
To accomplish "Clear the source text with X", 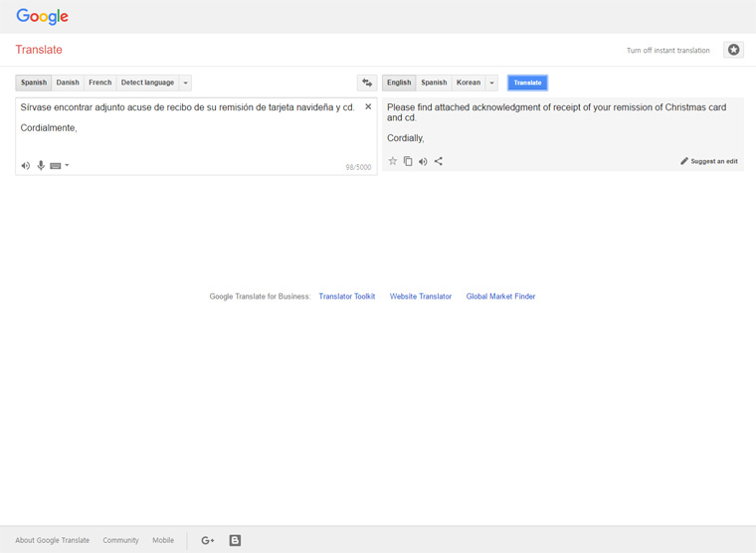I will pyautogui.click(x=368, y=106).
